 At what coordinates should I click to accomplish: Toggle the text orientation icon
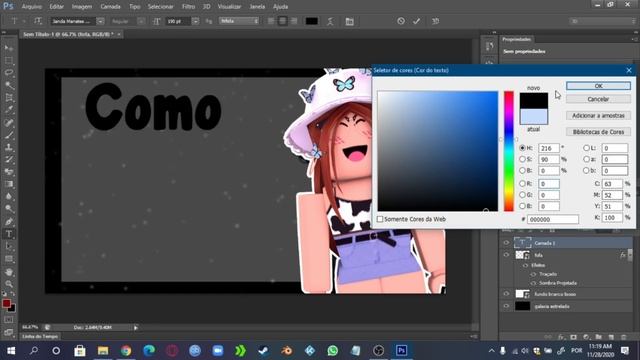point(38,21)
